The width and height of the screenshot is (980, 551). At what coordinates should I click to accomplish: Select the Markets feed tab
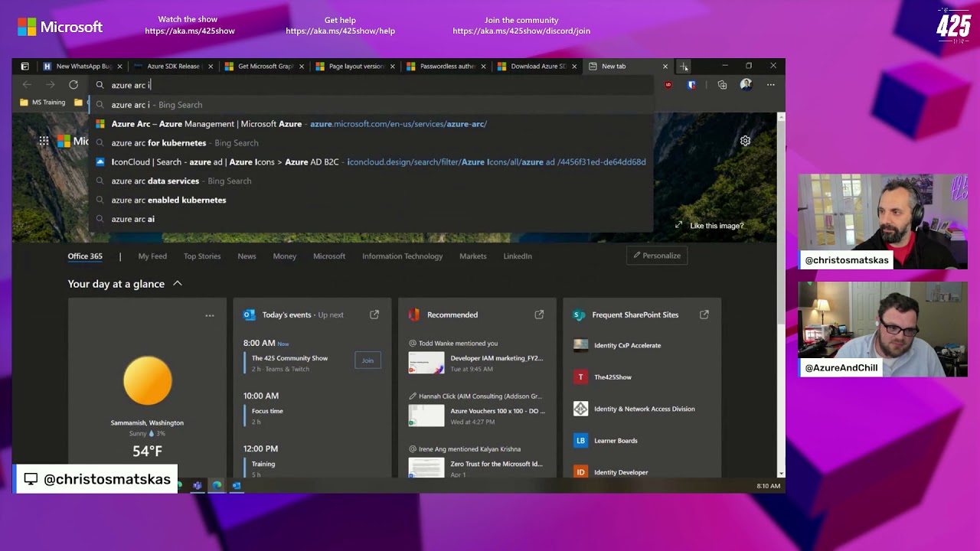tap(473, 256)
